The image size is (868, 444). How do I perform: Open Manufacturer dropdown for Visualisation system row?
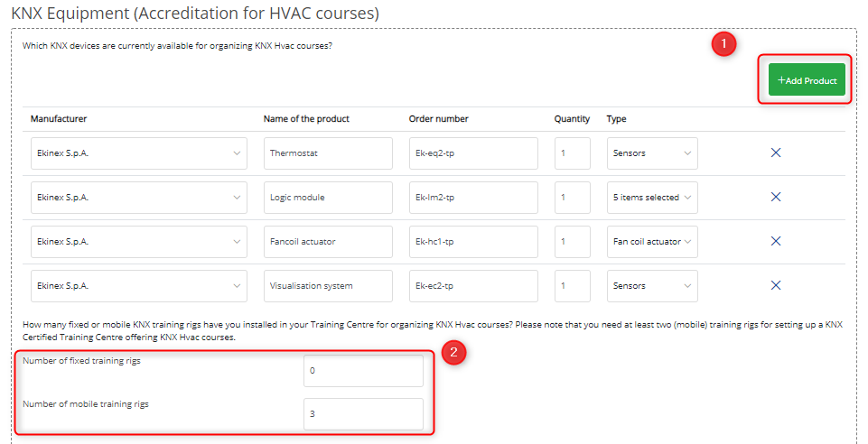tap(138, 286)
